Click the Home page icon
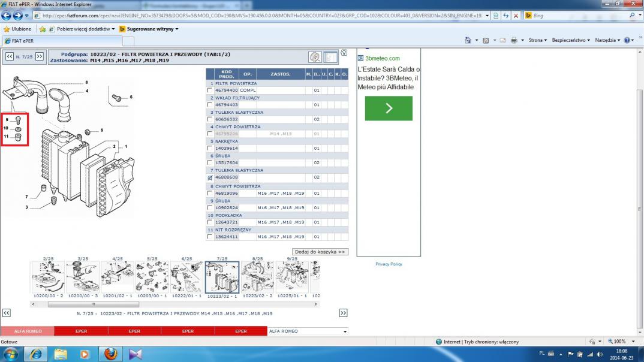 point(468,40)
